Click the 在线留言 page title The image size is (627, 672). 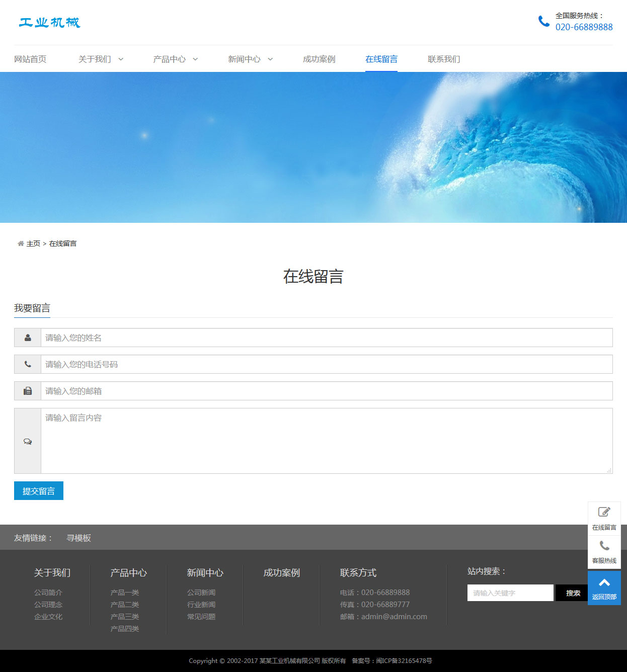pyautogui.click(x=313, y=276)
